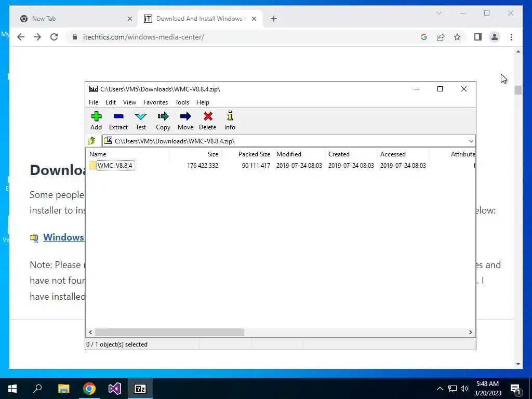The image size is (532, 399).
Task: Click Chrome's forward arrow
Action: click(37, 37)
